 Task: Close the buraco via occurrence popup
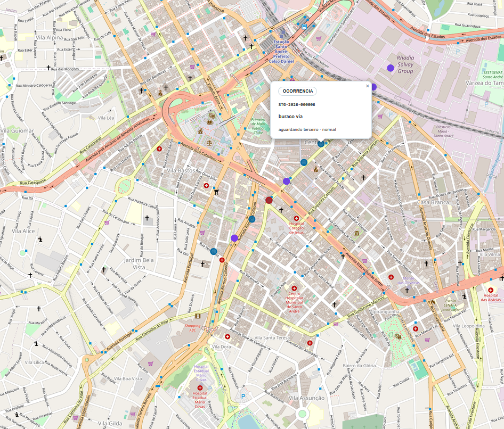[x=368, y=86]
